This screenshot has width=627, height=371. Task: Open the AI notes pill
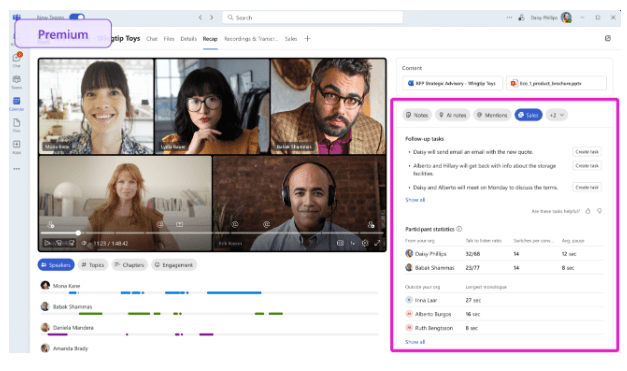[453, 115]
